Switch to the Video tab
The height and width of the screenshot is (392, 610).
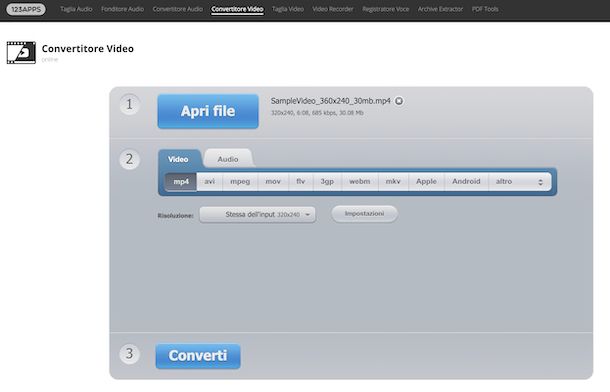pyautogui.click(x=179, y=159)
